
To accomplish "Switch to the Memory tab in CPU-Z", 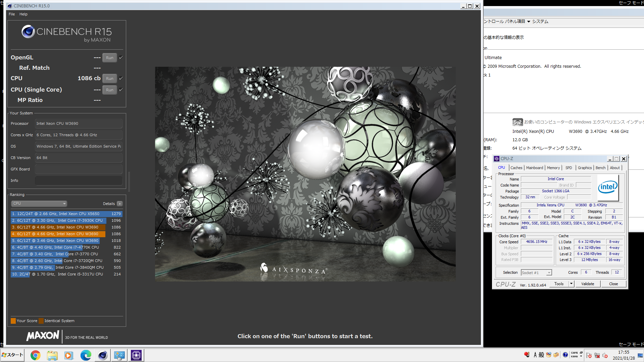I will 553,168.
